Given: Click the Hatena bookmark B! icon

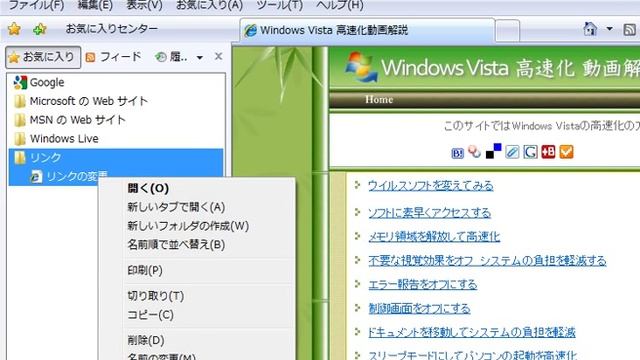Looking at the screenshot, I should (x=457, y=153).
